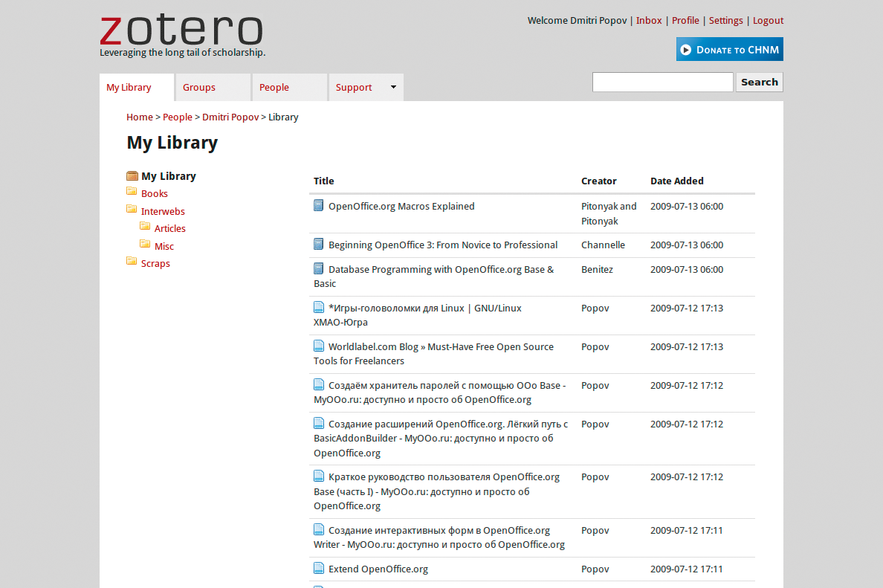Go to People in the breadcrumb
Image resolution: width=883 pixels, height=588 pixels.
coord(178,117)
